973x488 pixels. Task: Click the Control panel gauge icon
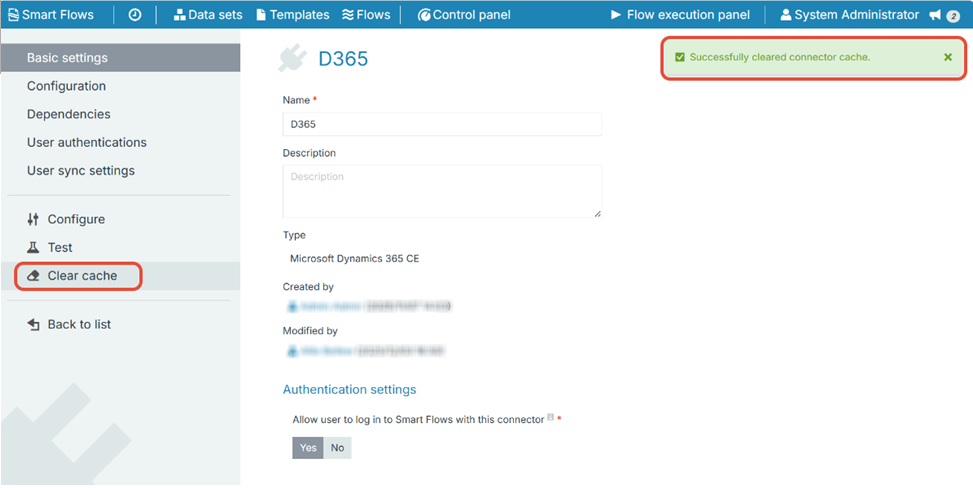[424, 15]
